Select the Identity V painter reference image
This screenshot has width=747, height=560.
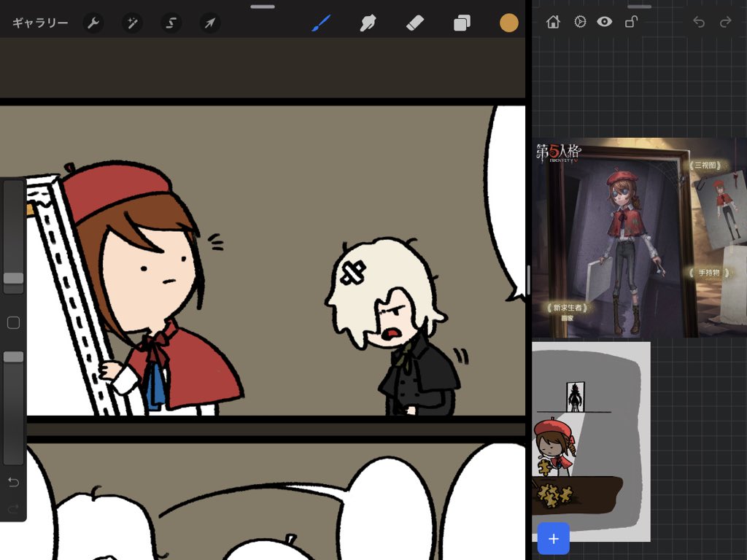coord(639,238)
